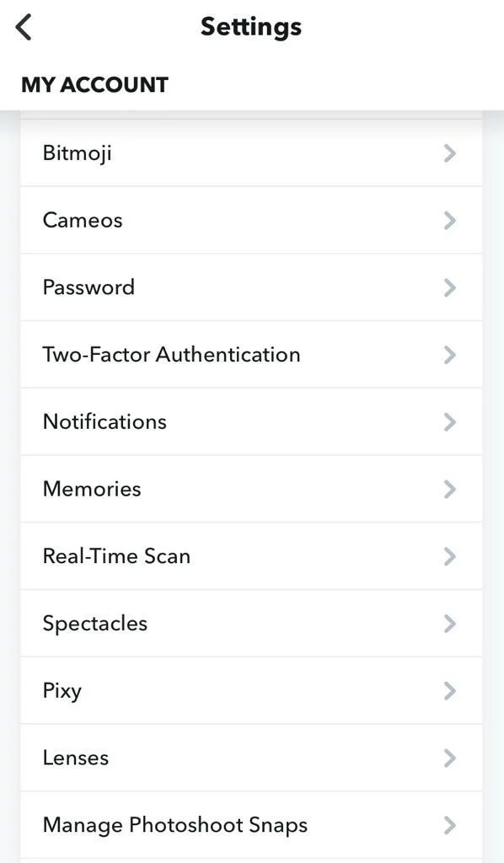The image size is (504, 863).
Task: Tap the chevron on Real-Time Scan row
Action: pos(450,556)
